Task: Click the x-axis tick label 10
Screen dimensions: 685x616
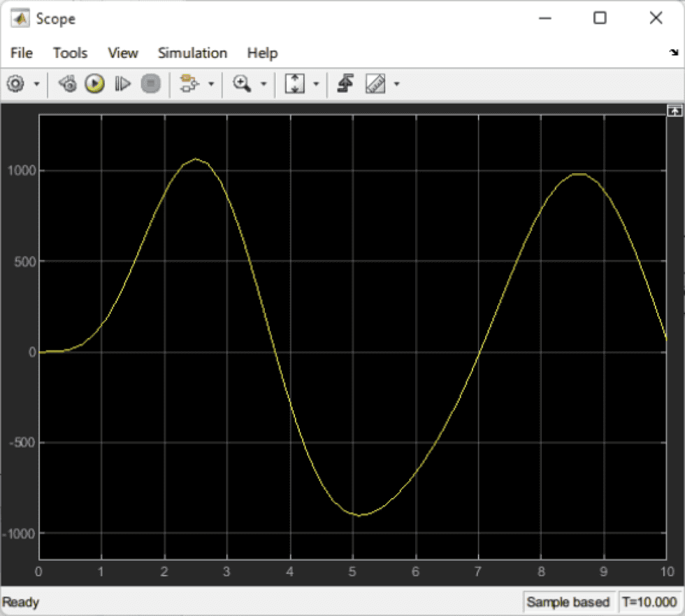Action: tap(667, 571)
